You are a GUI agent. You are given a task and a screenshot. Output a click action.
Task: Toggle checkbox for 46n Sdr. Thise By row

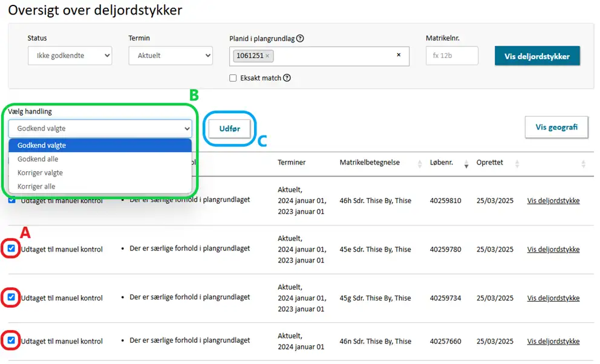(11, 340)
